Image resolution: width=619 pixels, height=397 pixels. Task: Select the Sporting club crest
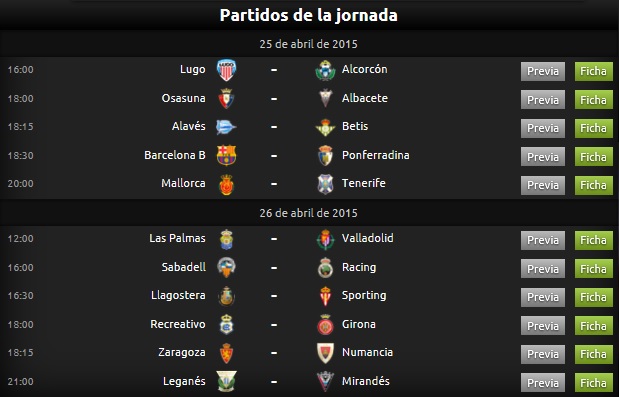tap(325, 296)
